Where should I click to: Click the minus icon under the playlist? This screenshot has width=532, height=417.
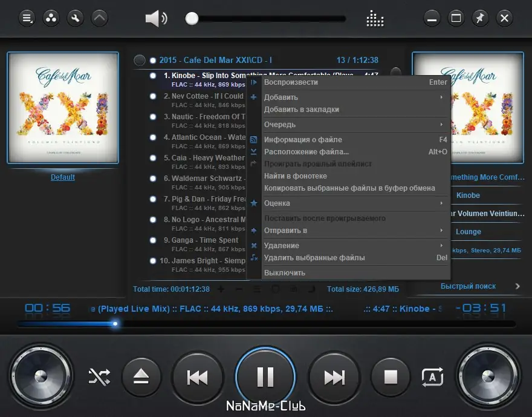coord(239,289)
